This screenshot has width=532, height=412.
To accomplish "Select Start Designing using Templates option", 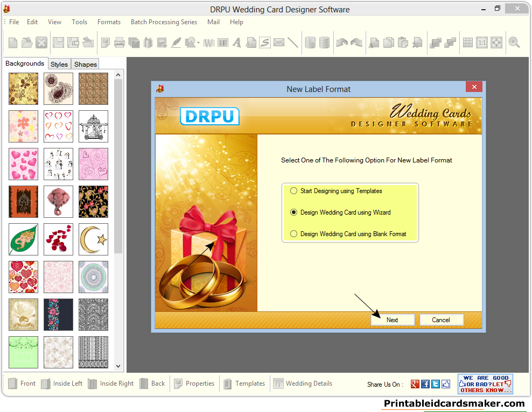I will click(336, 191).
